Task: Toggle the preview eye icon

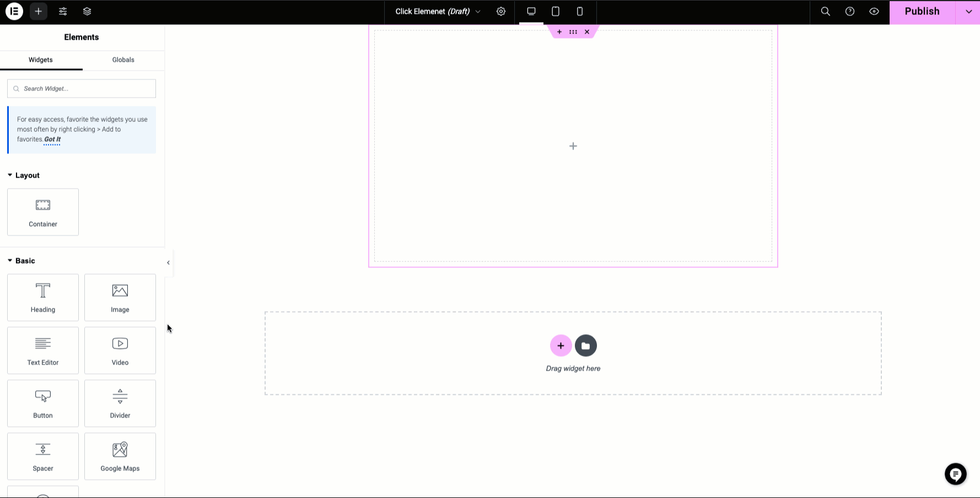Action: pyautogui.click(x=874, y=11)
